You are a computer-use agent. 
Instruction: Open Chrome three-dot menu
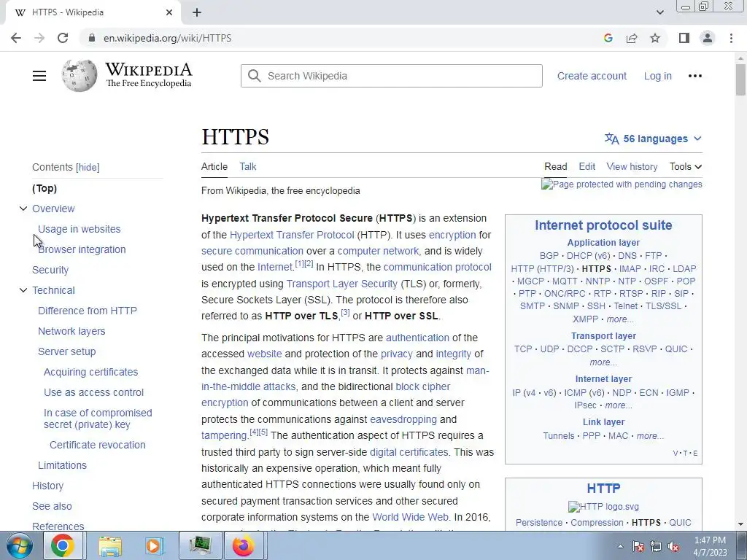click(x=731, y=38)
